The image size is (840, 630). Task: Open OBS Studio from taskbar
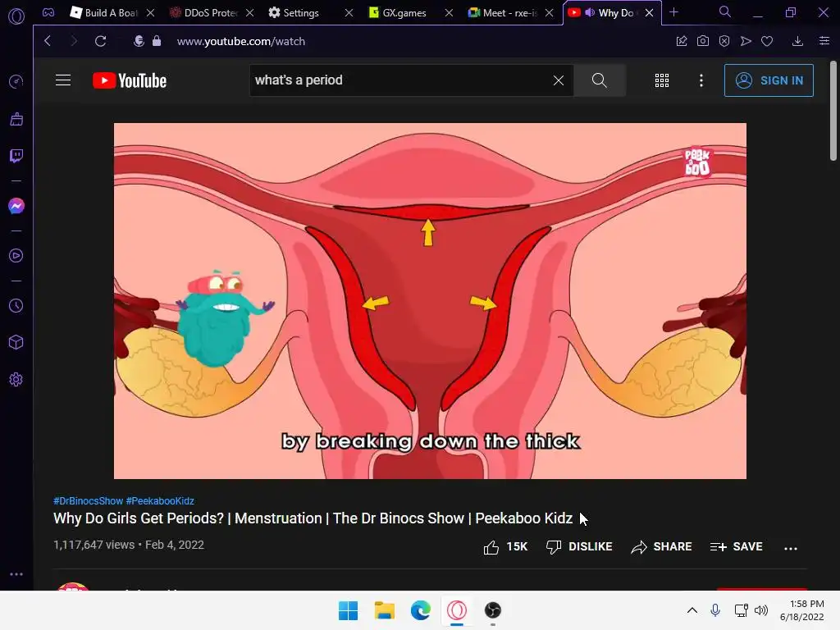point(493,610)
